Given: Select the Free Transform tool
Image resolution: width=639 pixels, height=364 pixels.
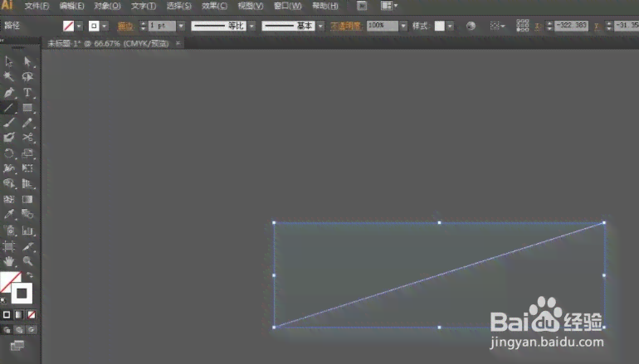Looking at the screenshot, I should pos(27,168).
